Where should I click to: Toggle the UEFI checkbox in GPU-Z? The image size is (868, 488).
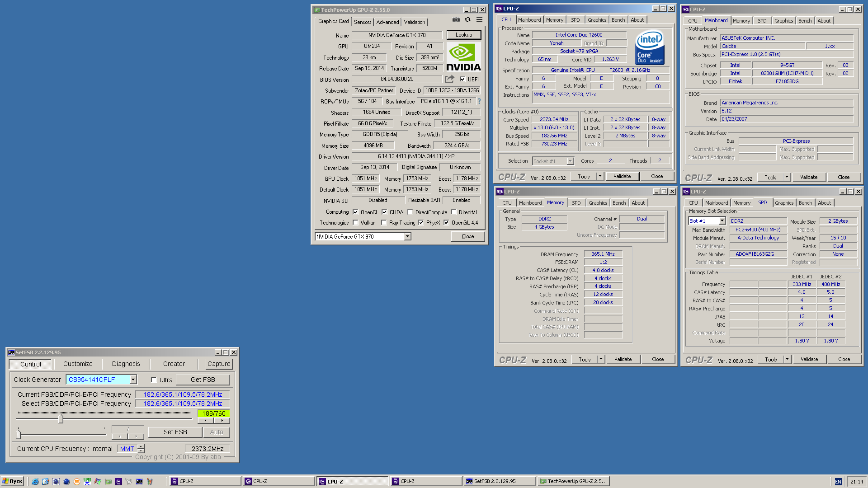462,80
